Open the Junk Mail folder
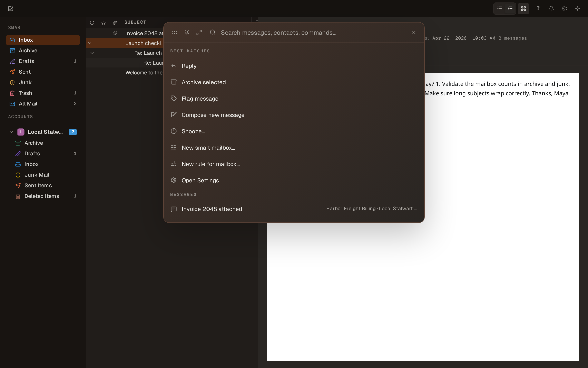588x368 pixels. 46,175
